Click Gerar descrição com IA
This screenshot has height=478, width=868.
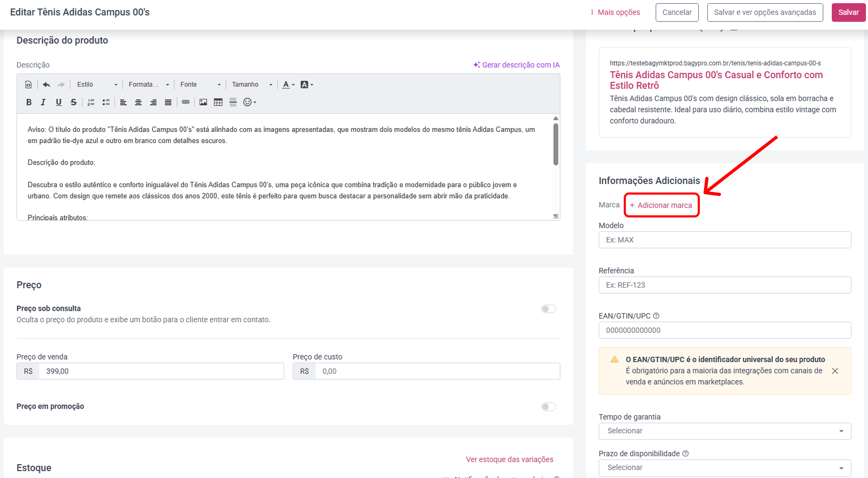[x=517, y=65]
